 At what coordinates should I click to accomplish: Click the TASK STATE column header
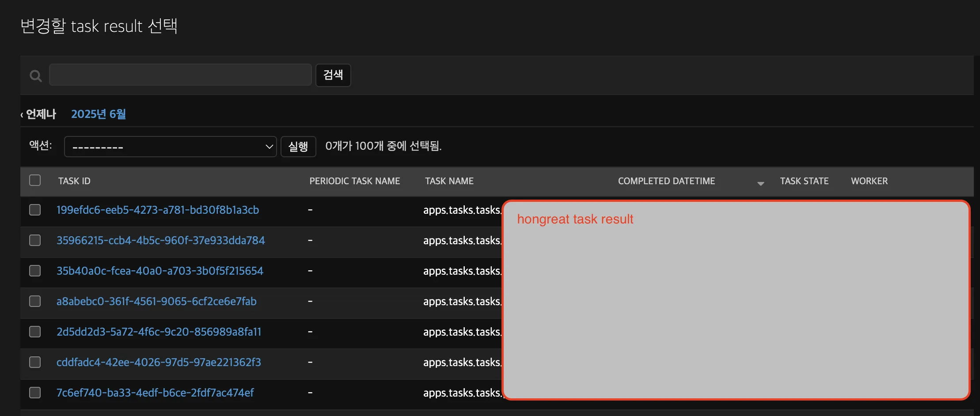(804, 181)
